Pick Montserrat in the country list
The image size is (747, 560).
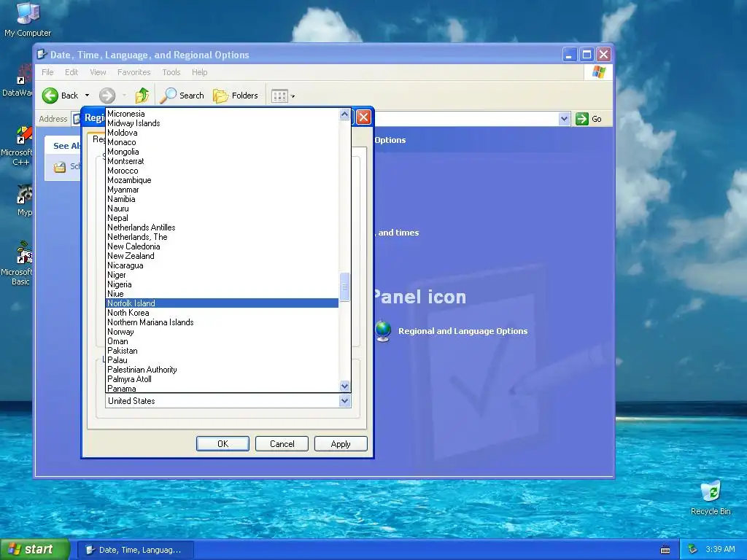coord(222,161)
